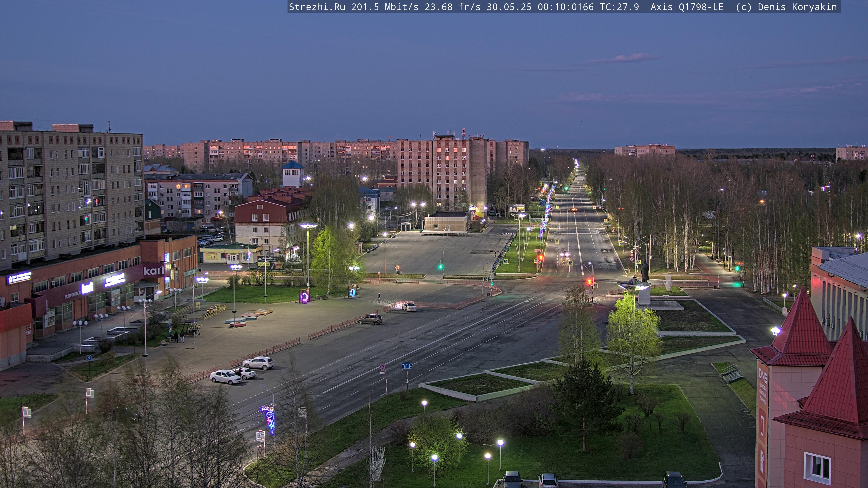Select the 23.68 fr/s frame rate value

coord(452,7)
